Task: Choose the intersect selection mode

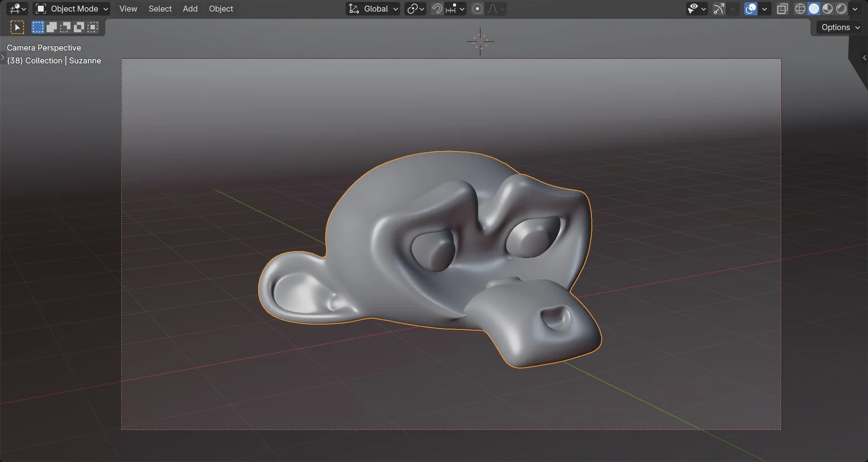Action: pyautogui.click(x=93, y=27)
